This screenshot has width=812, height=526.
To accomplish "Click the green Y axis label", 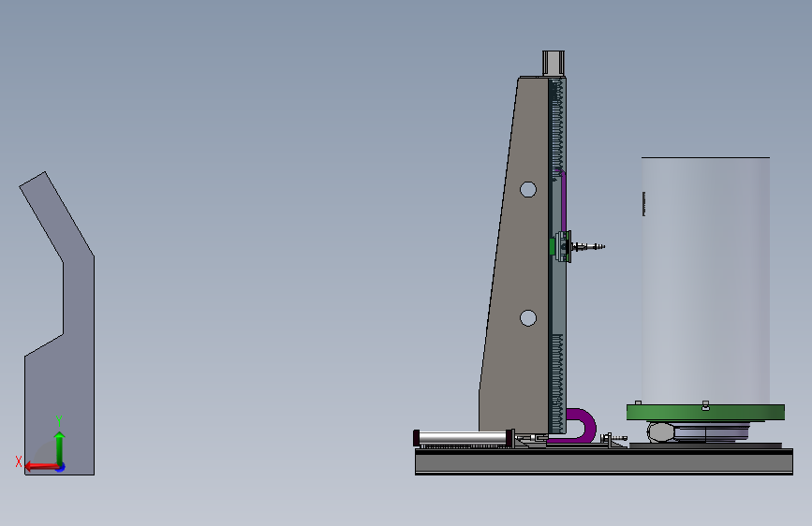I will point(59,421).
